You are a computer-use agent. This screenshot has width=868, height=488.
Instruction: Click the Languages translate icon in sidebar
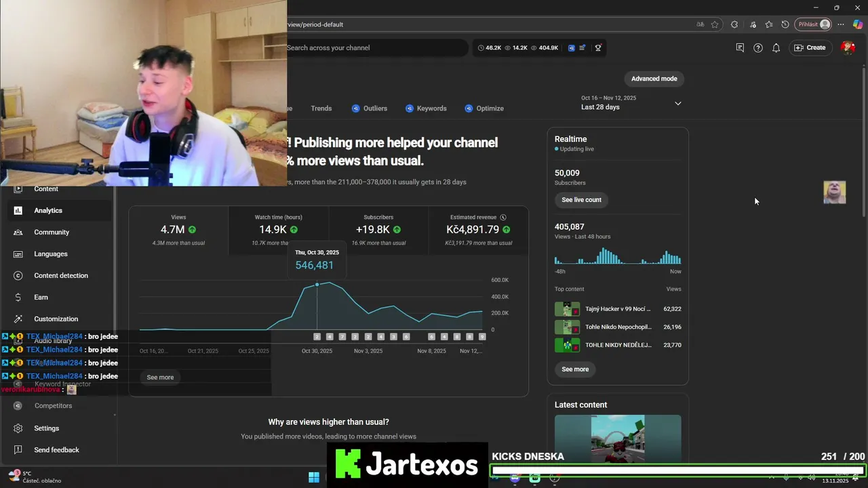click(x=18, y=254)
